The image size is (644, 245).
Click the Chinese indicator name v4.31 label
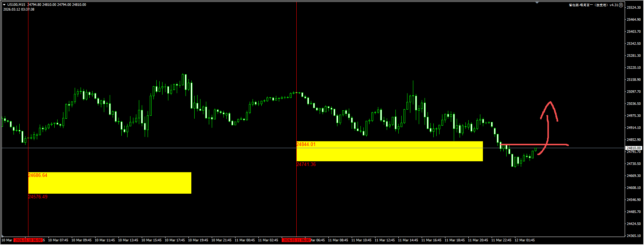[x=593, y=5]
